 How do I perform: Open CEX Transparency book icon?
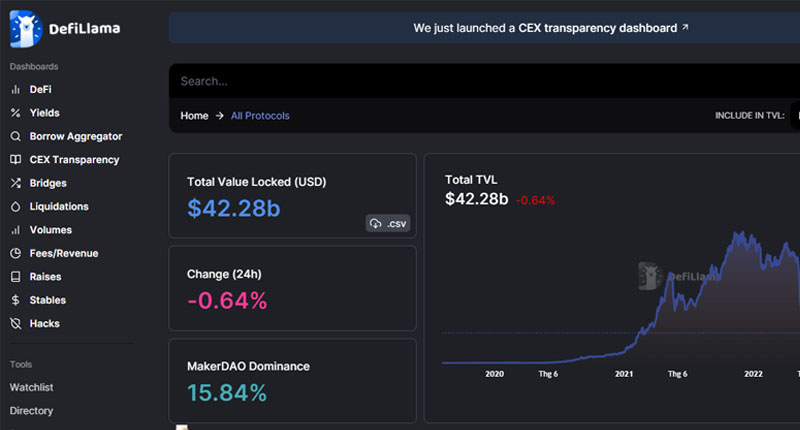[16, 160]
